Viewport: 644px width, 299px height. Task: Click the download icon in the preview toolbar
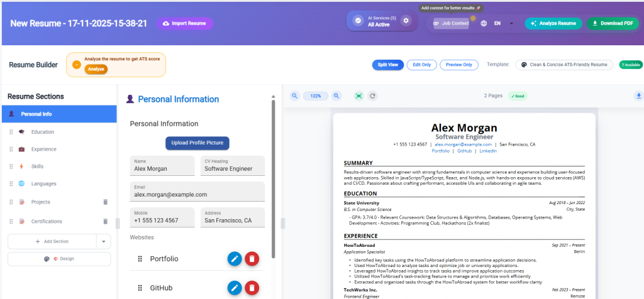638,96
